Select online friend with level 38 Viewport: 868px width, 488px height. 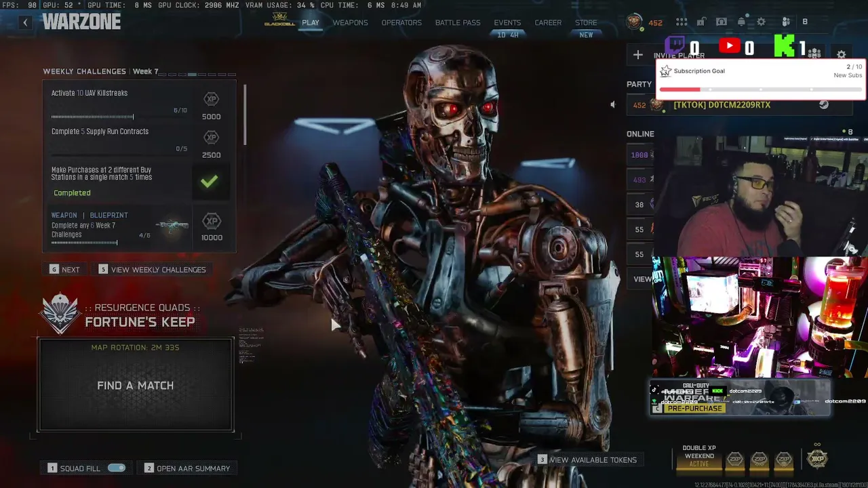point(639,205)
